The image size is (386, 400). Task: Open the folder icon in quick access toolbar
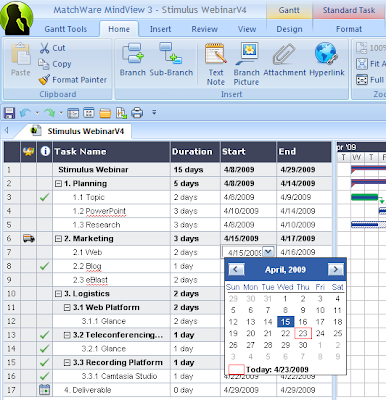[x=105, y=113]
